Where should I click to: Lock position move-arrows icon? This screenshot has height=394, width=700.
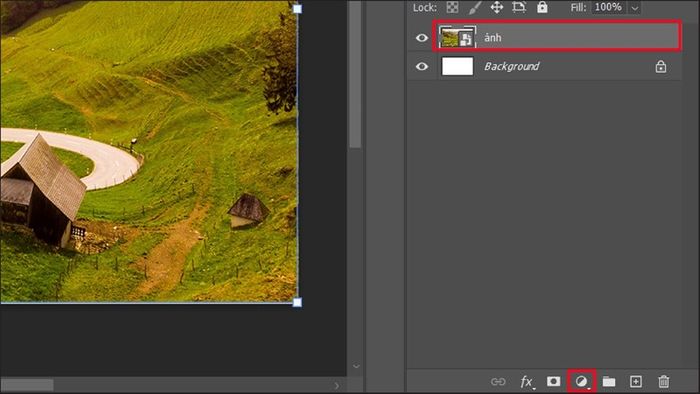coord(497,7)
